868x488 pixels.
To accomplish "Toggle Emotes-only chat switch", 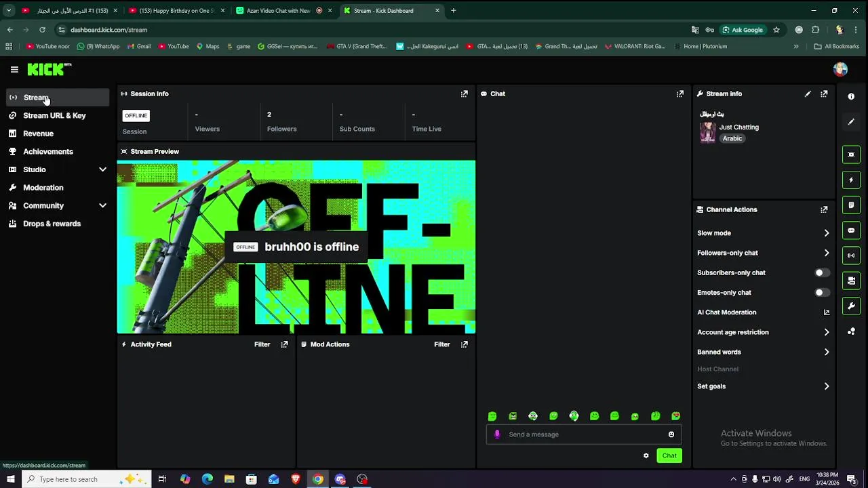I will (822, 293).
